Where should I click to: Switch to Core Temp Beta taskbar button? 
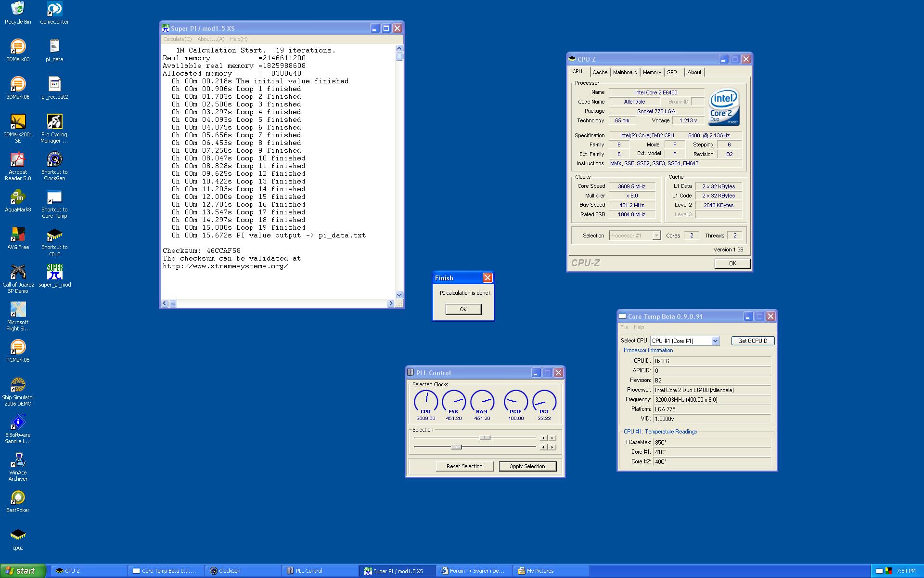167,571
